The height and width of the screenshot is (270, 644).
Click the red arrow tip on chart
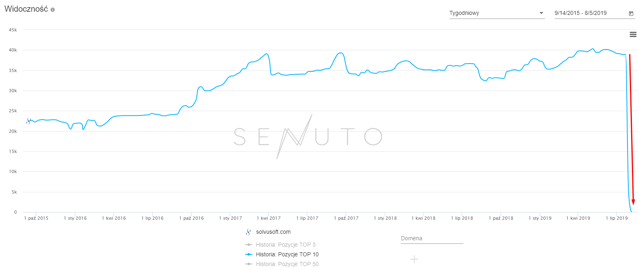633,202
